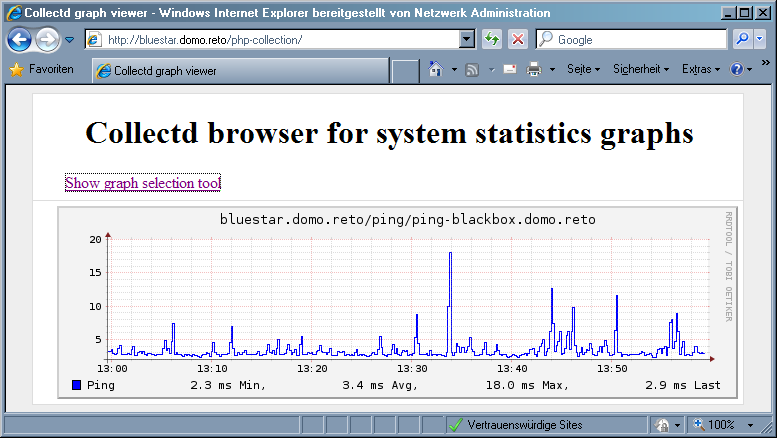Open the Extras menu
The height and width of the screenshot is (438, 777).
[x=700, y=70]
